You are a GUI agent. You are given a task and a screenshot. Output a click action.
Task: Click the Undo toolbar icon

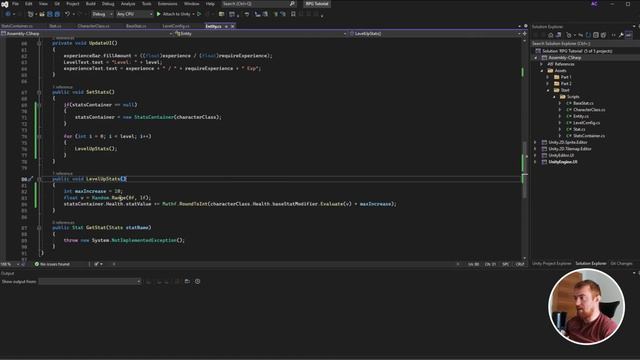tap(67, 14)
